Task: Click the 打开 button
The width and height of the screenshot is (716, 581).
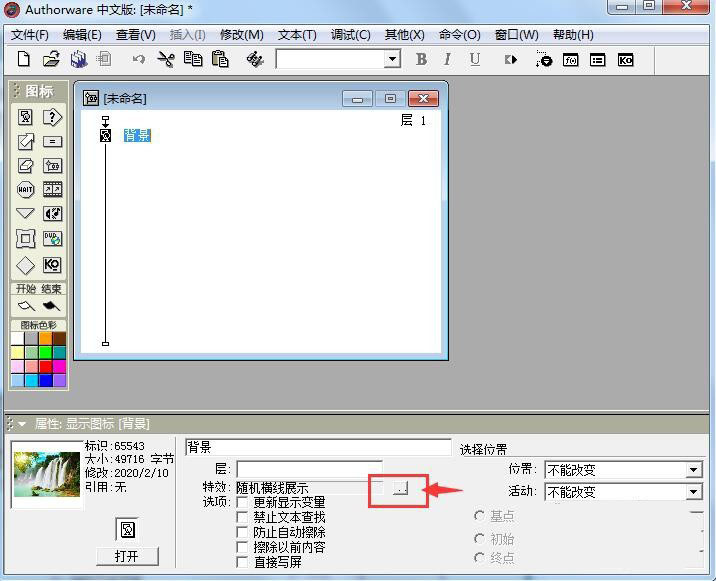Action: (x=127, y=556)
